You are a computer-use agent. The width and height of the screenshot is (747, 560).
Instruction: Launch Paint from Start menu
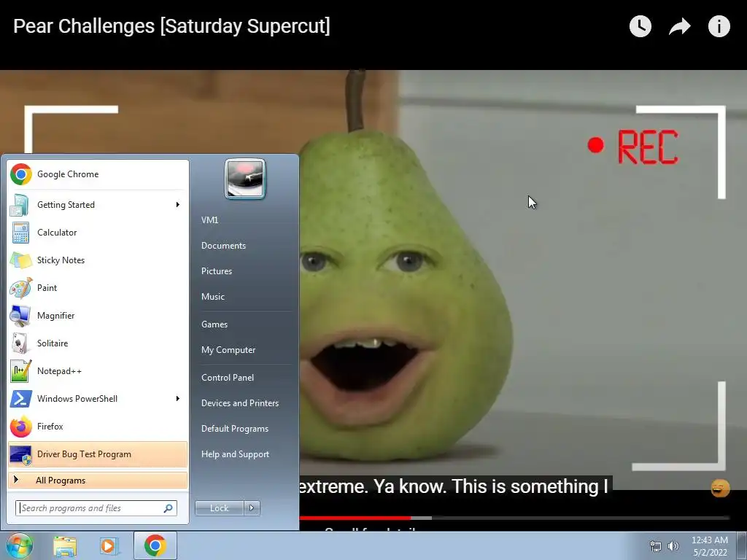tap(98, 287)
